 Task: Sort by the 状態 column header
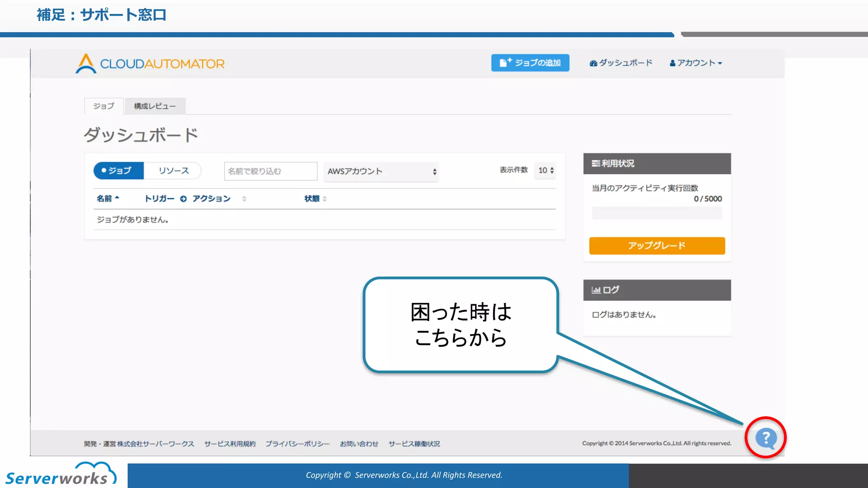(315, 198)
